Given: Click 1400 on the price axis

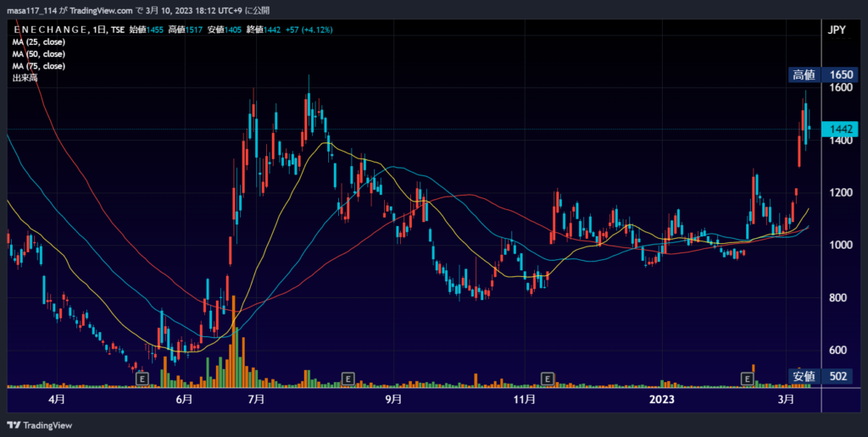Looking at the screenshot, I should 840,141.
